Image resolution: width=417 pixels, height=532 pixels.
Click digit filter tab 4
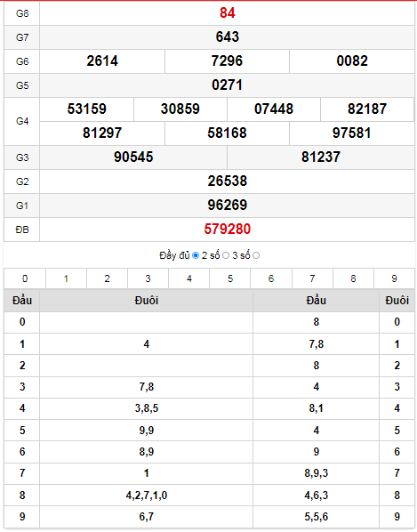click(189, 278)
